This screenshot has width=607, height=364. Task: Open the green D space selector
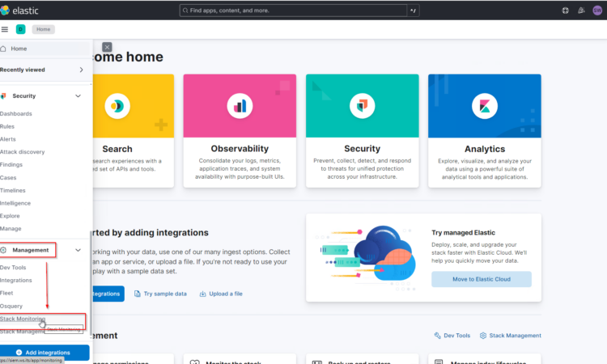pyautogui.click(x=20, y=29)
